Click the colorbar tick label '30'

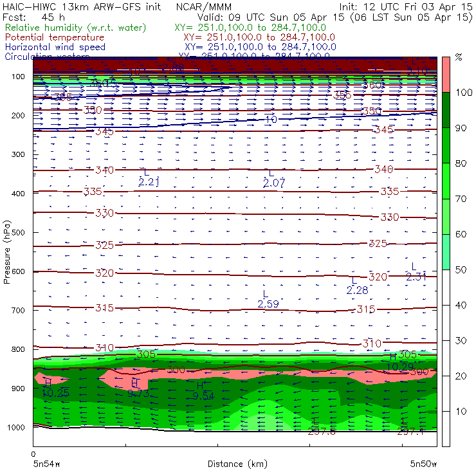click(461, 341)
